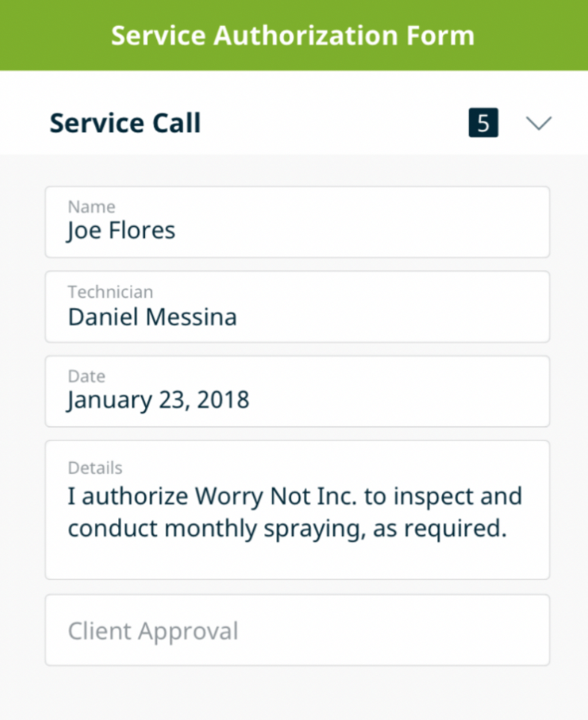Focus the Name input field
The height and width of the screenshot is (720, 588).
(x=297, y=222)
